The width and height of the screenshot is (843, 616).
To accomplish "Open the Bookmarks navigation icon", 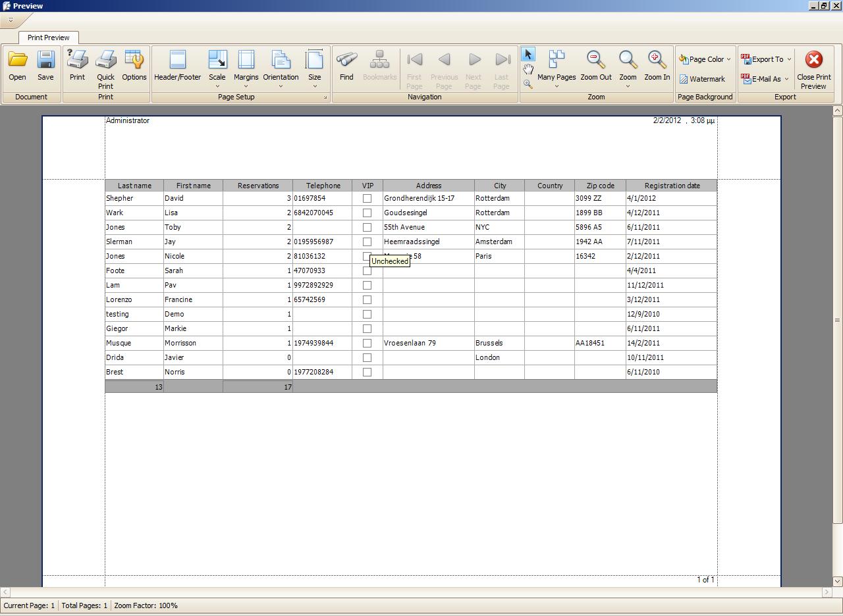I will 379,59.
